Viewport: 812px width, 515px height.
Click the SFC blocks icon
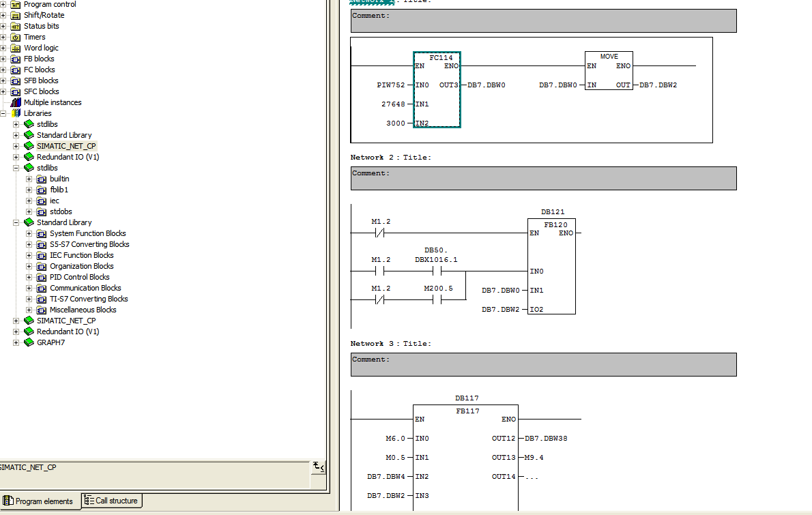pos(16,91)
